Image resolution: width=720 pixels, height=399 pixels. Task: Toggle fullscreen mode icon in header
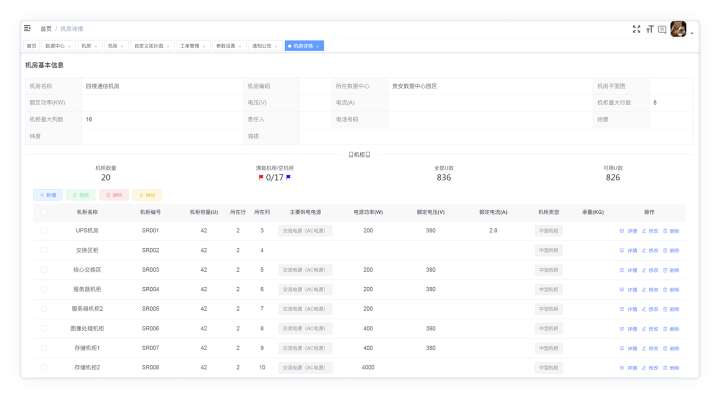pos(636,29)
